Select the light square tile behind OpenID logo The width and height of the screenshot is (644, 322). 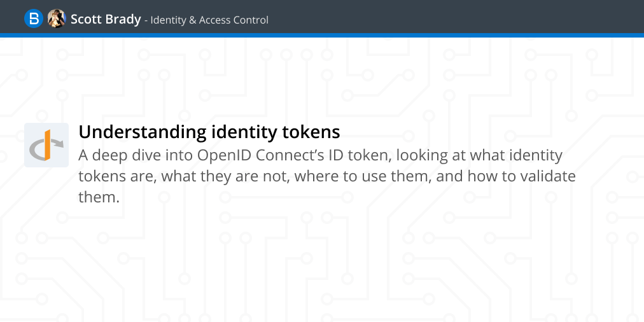point(46,145)
